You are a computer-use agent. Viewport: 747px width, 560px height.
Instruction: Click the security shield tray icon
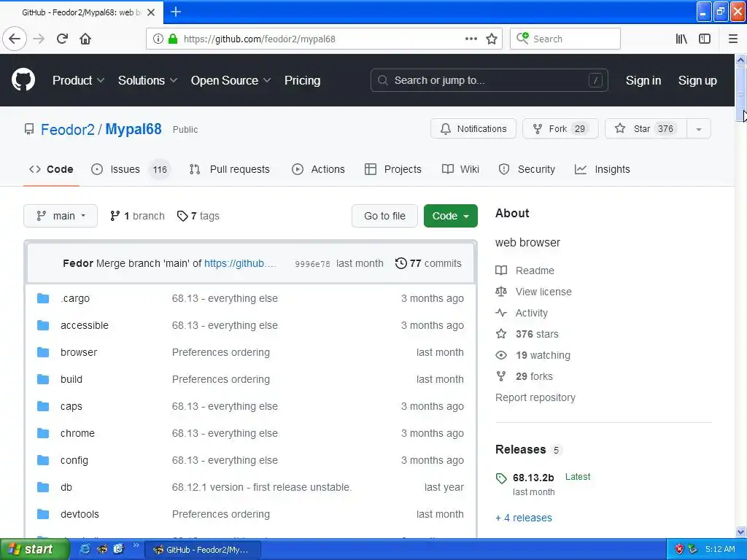(x=679, y=549)
